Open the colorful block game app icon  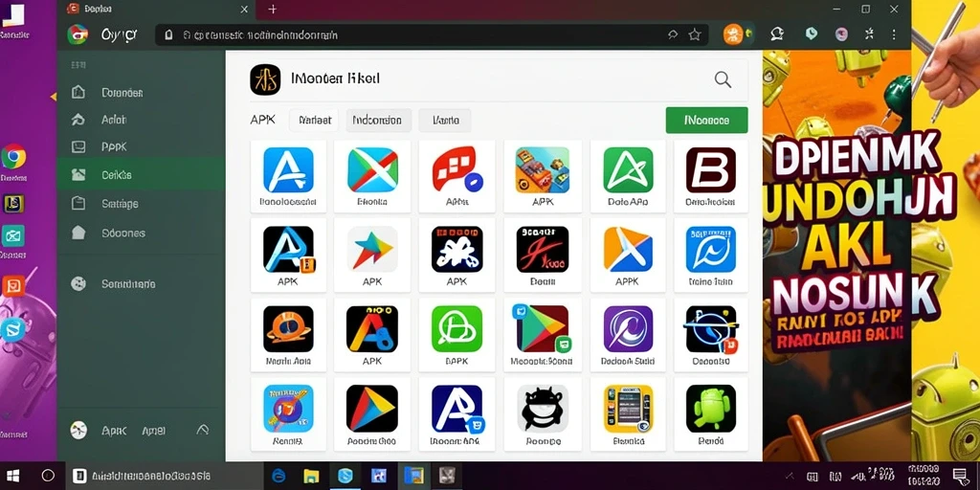(x=542, y=169)
